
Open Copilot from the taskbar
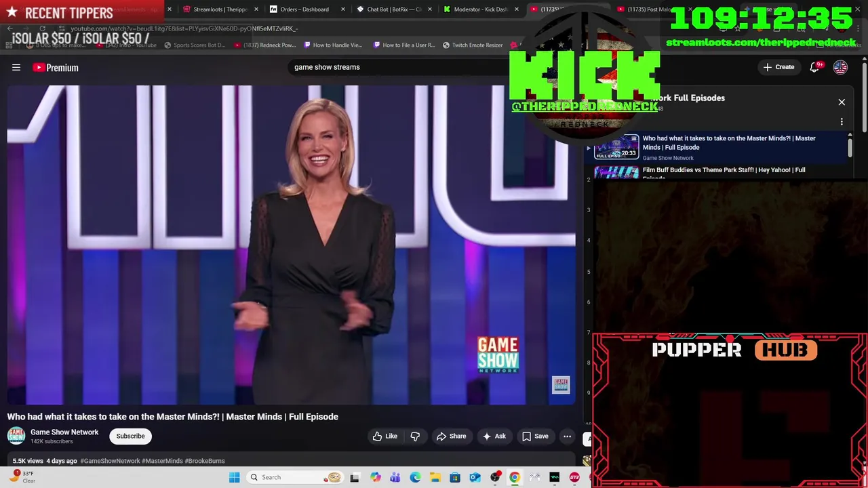click(x=375, y=477)
